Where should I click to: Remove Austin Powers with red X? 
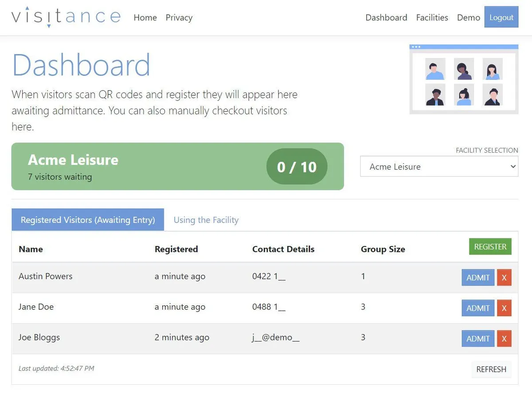(504, 278)
